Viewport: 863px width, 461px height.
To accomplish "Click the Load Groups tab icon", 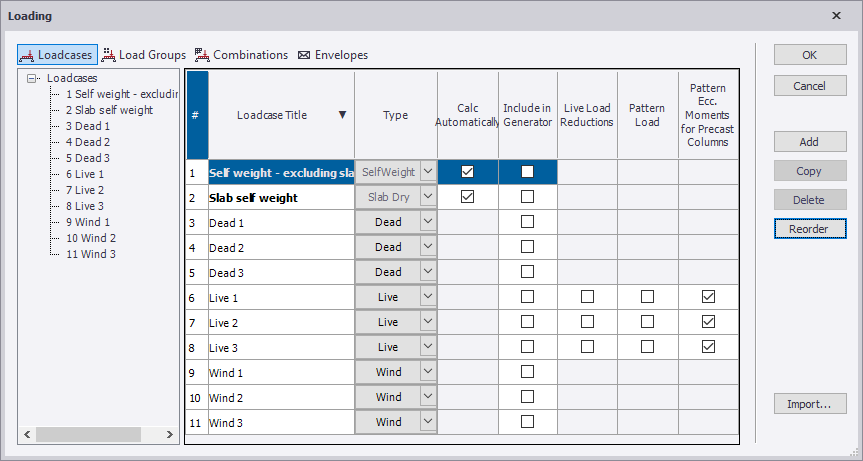I will click(x=108, y=54).
